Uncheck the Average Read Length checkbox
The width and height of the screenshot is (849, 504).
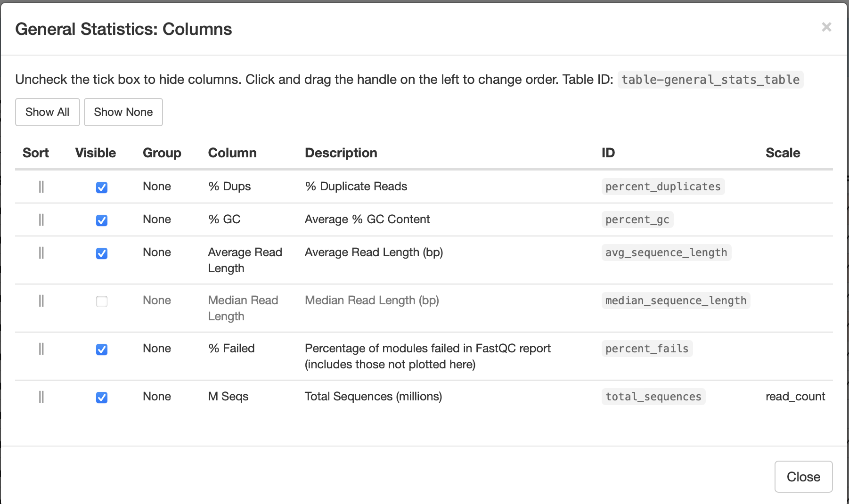pos(102,253)
